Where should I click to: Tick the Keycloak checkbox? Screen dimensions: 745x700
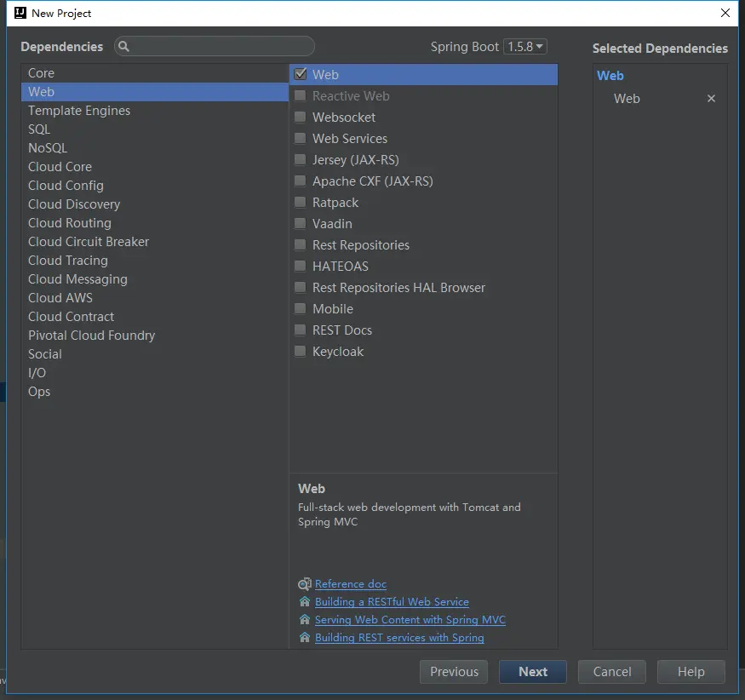point(301,351)
